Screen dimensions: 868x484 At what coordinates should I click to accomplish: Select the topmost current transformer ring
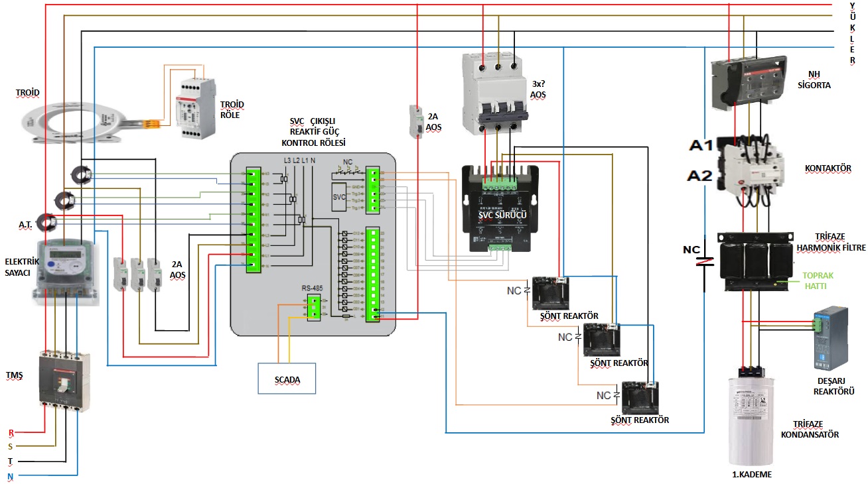pos(82,175)
